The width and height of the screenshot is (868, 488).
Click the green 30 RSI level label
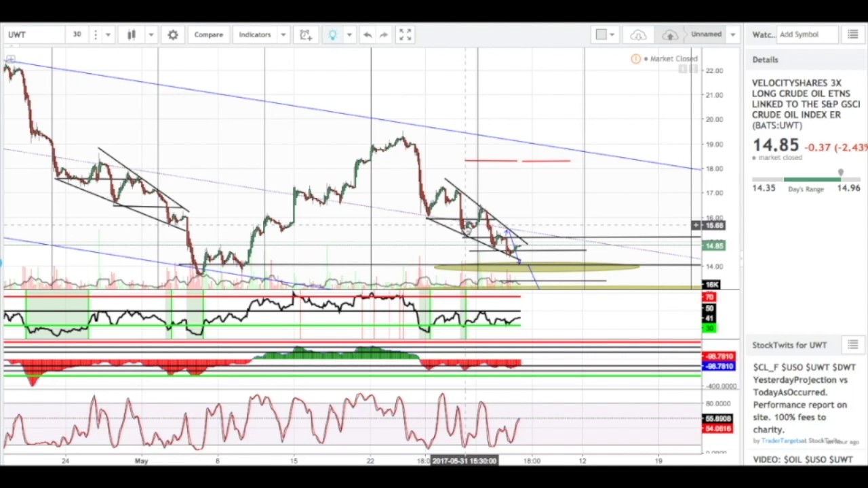point(709,329)
